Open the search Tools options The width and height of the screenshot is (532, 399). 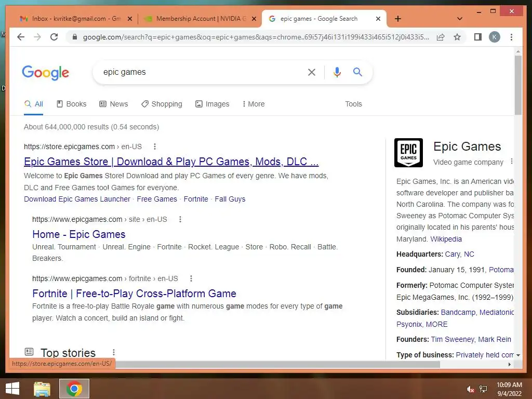[x=353, y=104]
